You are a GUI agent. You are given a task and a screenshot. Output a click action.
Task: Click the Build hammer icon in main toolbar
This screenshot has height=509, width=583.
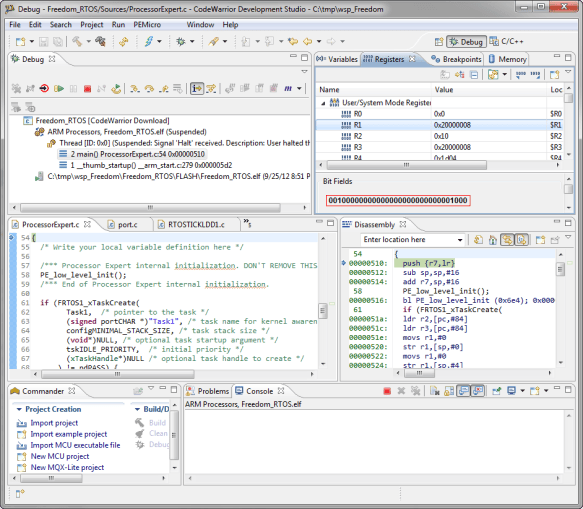[77, 41]
